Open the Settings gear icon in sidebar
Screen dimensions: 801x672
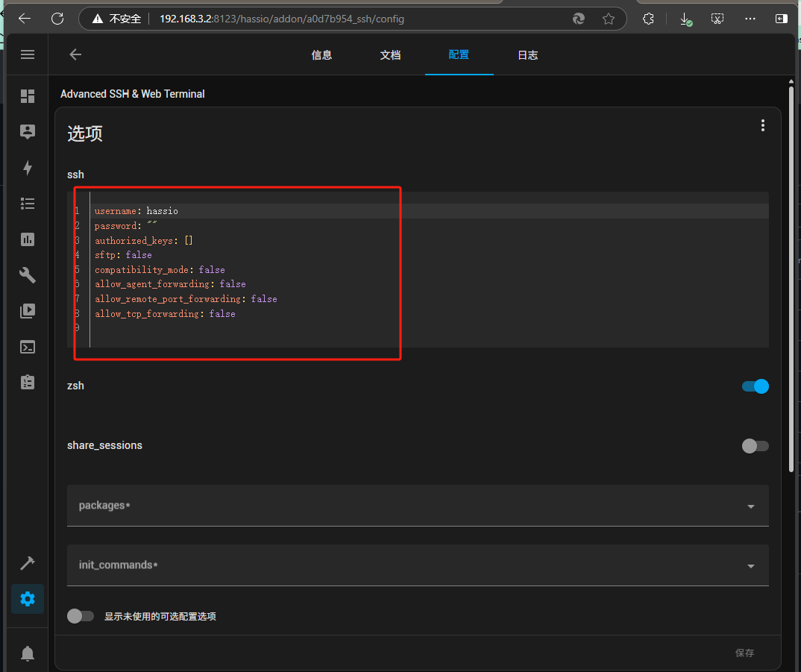[28, 599]
